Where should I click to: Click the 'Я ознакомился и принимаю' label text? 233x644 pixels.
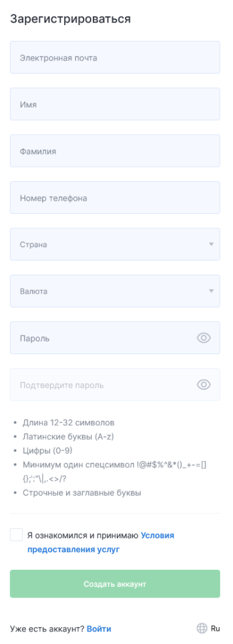pyautogui.click(x=83, y=536)
